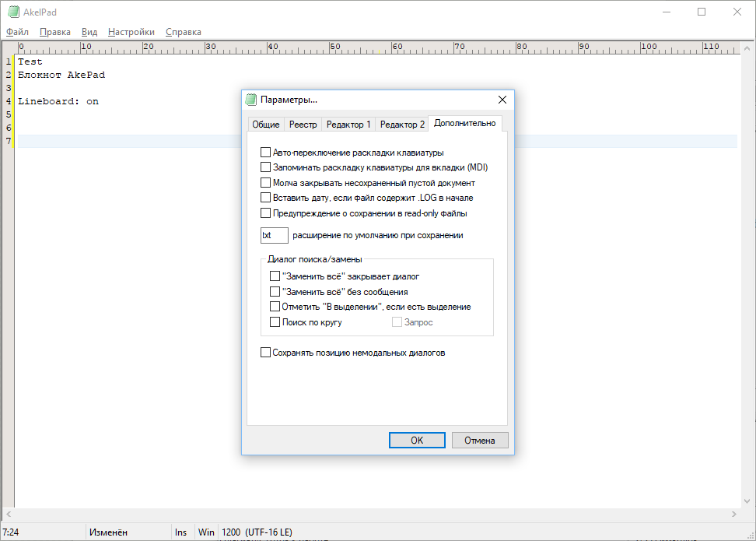Select the Реестр tab

click(303, 125)
